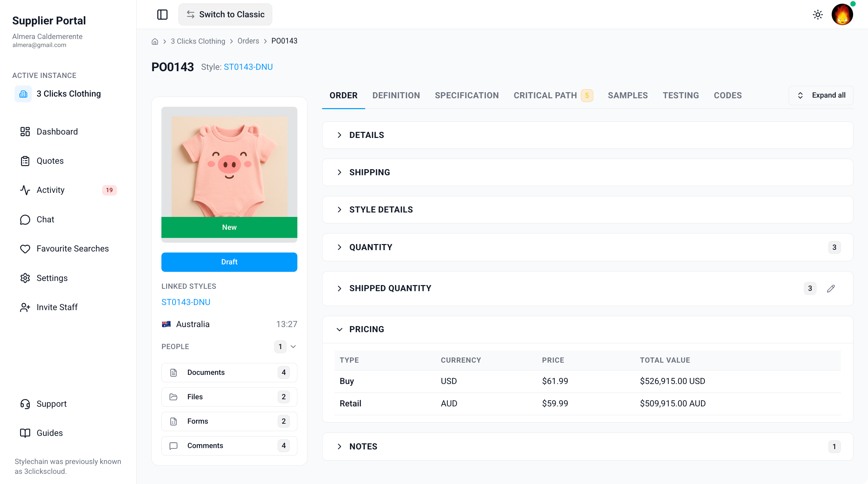Click the Critical Path badge 5
Viewport: 868px width, 484px height.
coord(587,96)
